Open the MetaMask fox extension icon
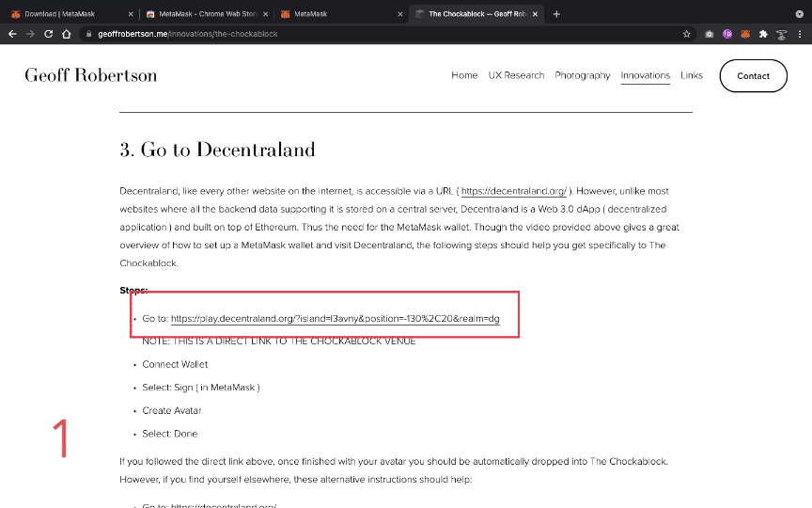 coord(745,34)
